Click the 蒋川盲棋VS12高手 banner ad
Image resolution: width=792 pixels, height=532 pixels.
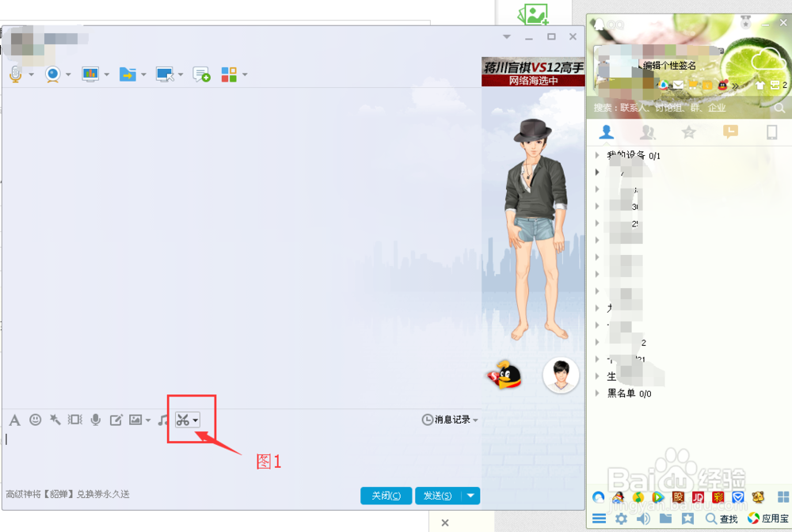pos(533,72)
